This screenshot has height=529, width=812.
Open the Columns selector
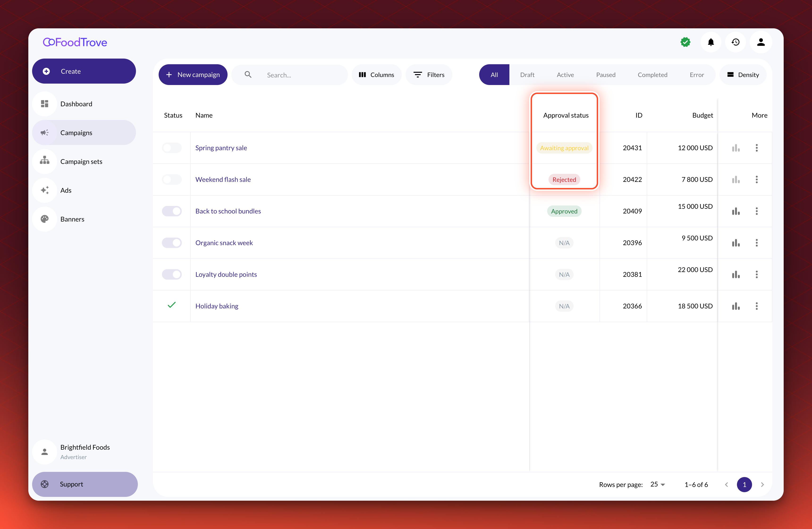376,75
